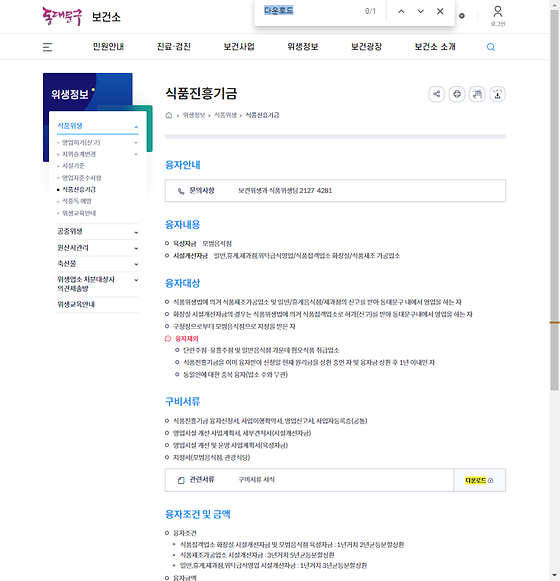Go to next find result arrow
The image size is (560, 581).
pos(421,11)
